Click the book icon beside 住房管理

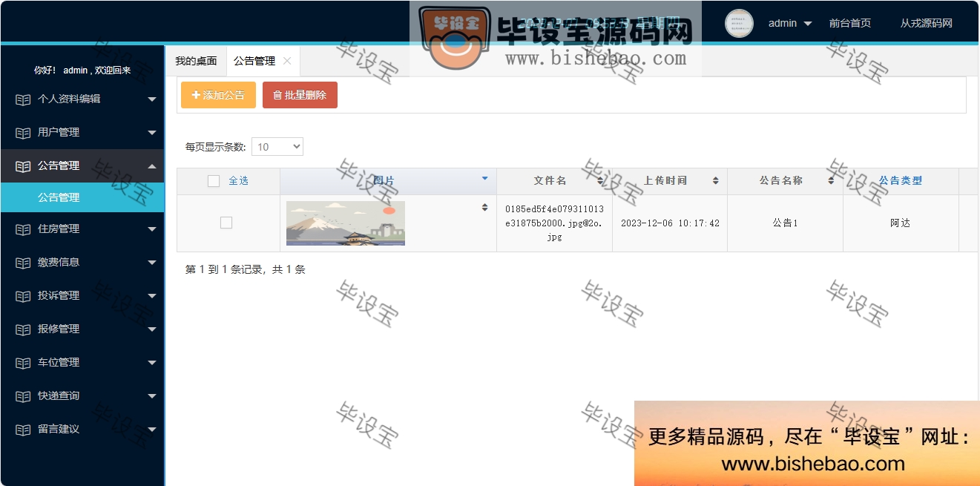23,229
